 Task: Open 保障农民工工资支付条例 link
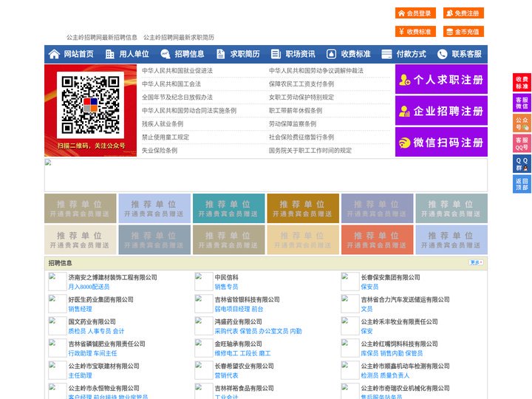pos(301,83)
